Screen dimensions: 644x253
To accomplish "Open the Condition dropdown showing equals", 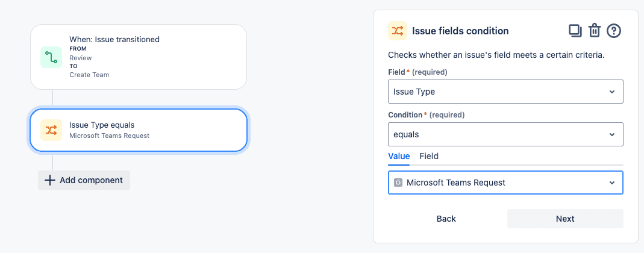I will [x=505, y=134].
